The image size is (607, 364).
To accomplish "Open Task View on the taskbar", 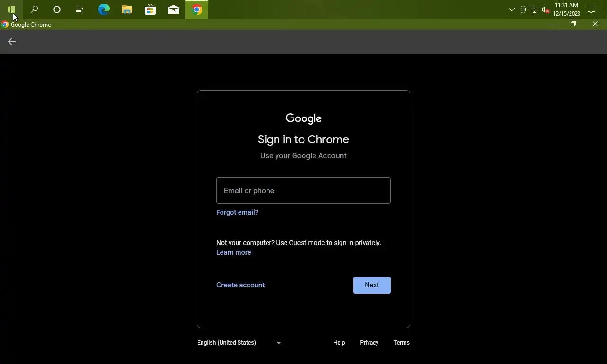I will point(80,9).
